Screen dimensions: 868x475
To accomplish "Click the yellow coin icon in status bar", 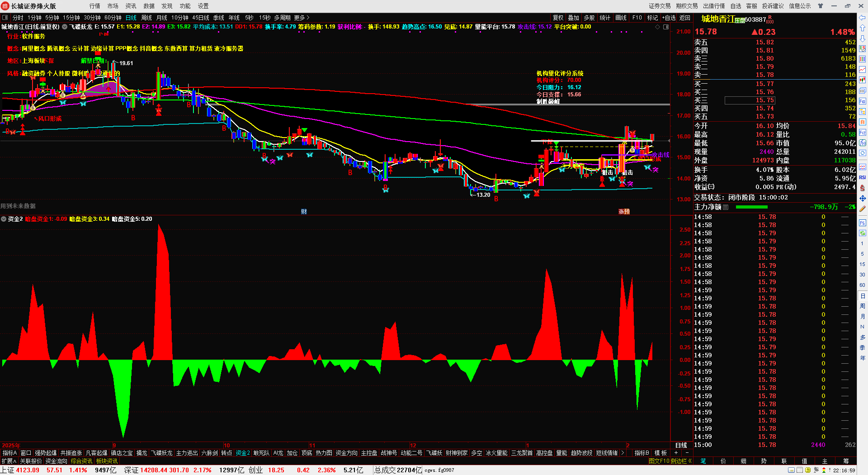I will coord(808,470).
